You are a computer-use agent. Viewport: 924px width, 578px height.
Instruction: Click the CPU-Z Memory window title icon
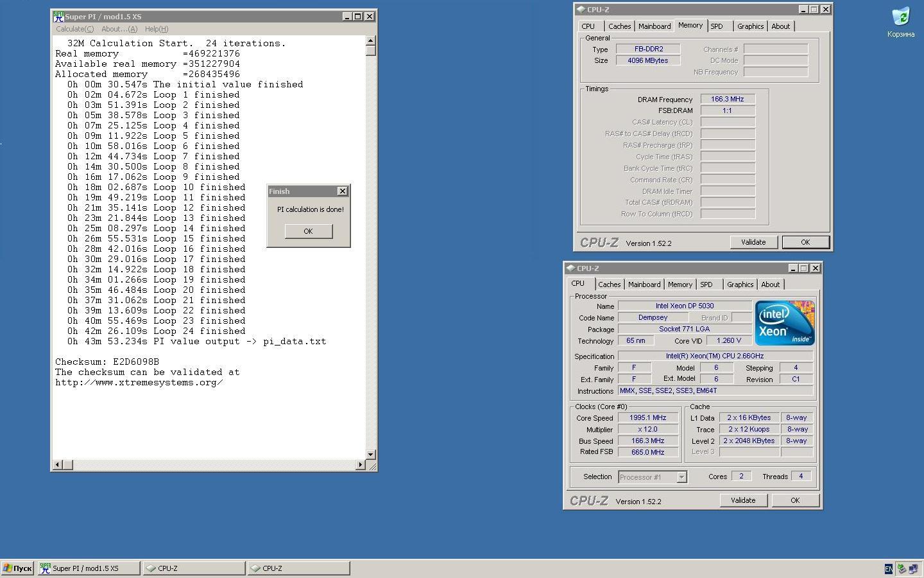tap(581, 10)
